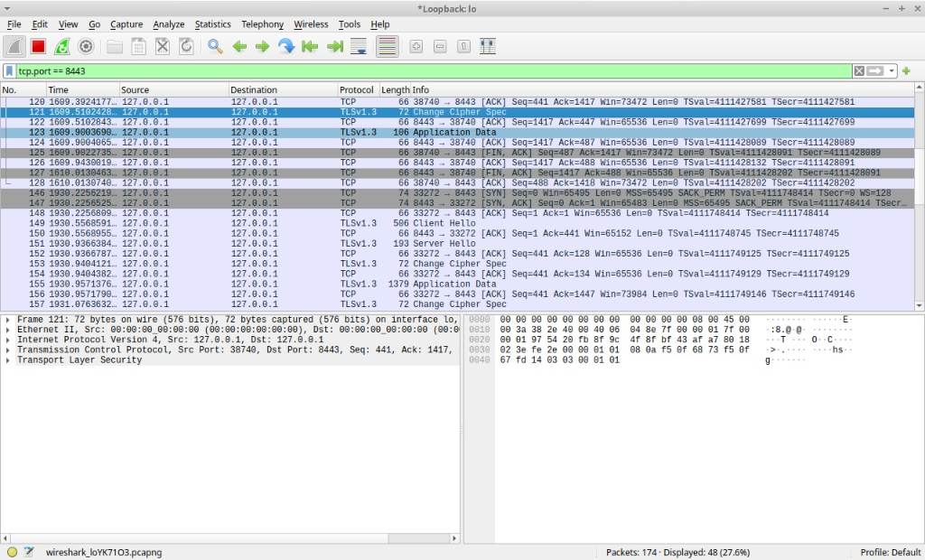Zoom in the main window text

tap(416, 47)
